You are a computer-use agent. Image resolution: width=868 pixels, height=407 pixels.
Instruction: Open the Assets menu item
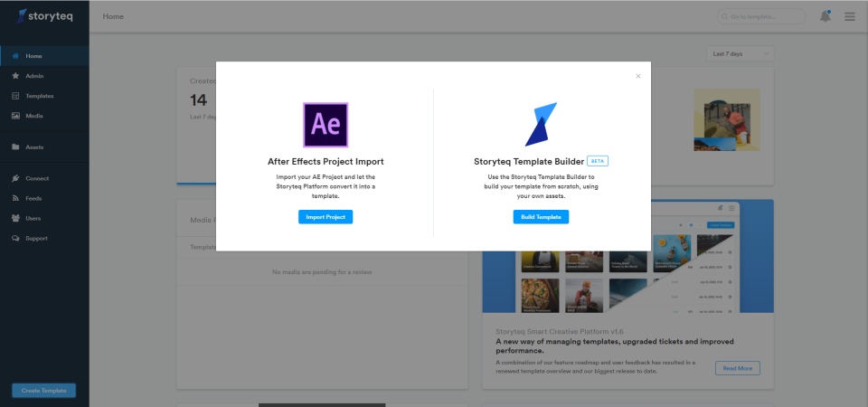44,147
